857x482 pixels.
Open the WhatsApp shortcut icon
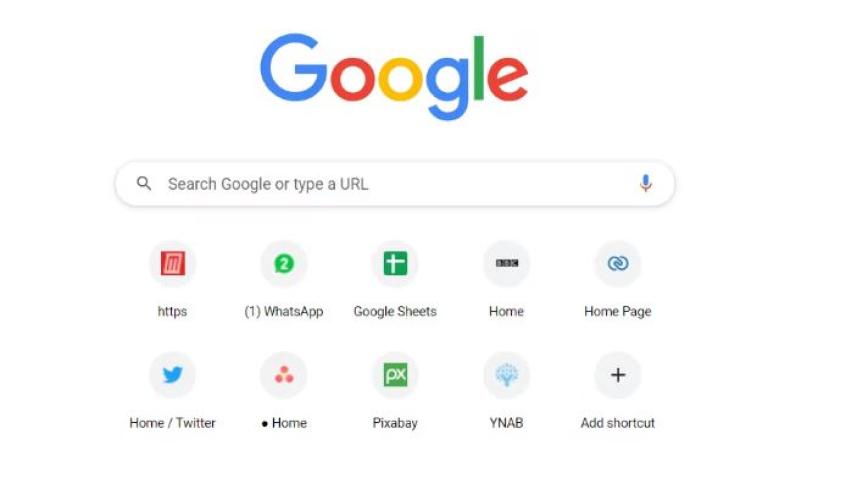click(284, 264)
